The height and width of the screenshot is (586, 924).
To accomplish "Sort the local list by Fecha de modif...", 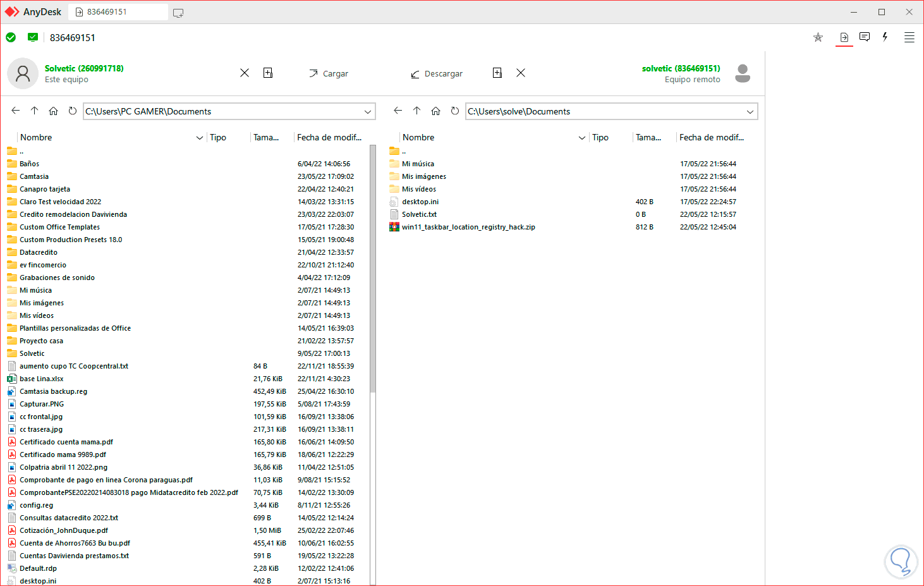I will click(x=329, y=137).
